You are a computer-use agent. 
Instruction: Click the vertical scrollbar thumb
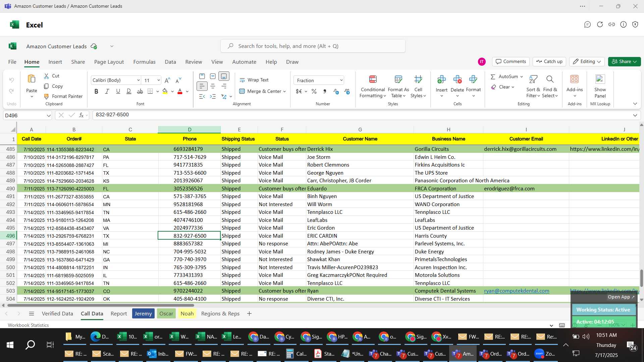(641, 278)
